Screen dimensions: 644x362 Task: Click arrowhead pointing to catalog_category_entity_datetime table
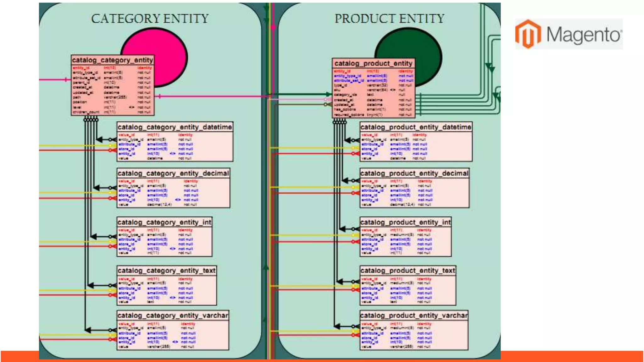coord(99,139)
